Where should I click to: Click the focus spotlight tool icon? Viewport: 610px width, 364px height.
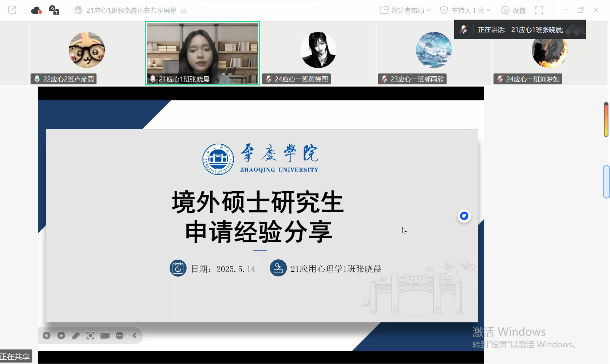click(90, 336)
